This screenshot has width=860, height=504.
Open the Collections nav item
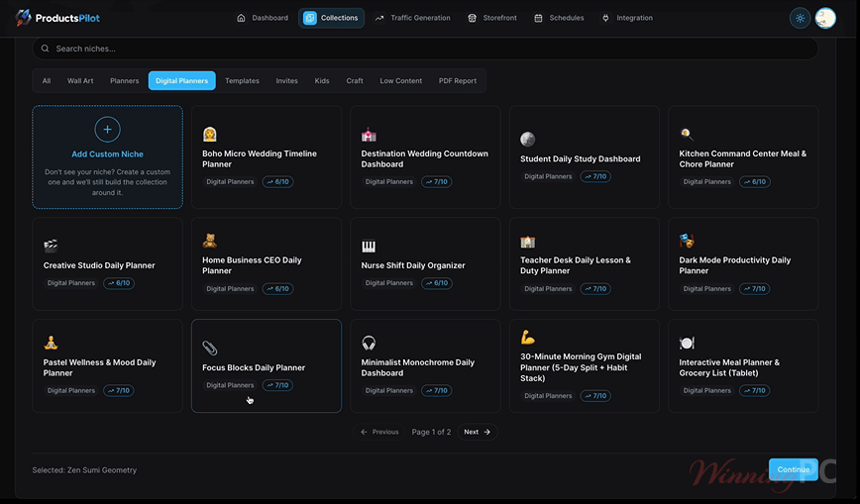(x=331, y=18)
